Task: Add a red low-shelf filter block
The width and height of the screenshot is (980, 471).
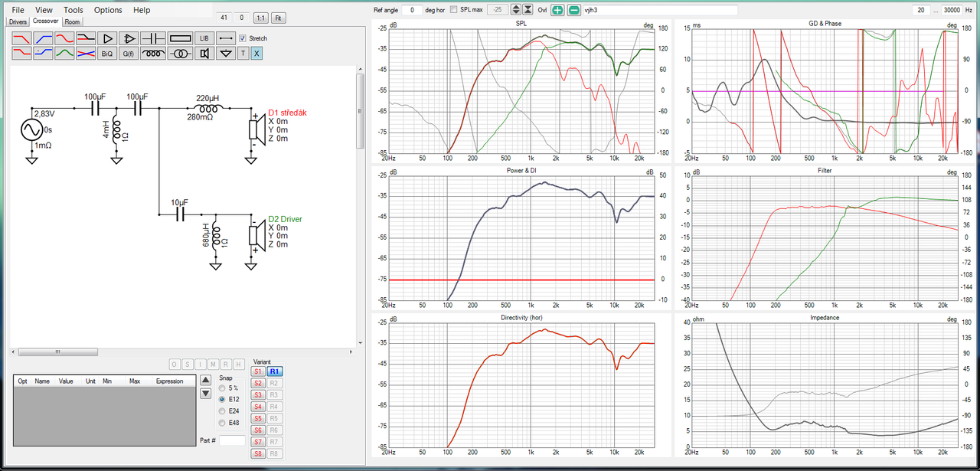Action: pos(22,54)
